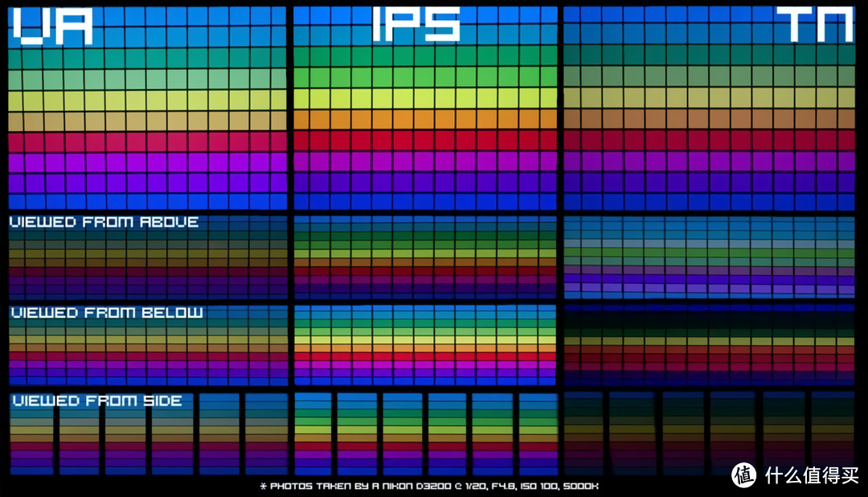Pick the IPS viewed-from-side panel
Viewport: 868px width, 497px height.
coord(426,433)
